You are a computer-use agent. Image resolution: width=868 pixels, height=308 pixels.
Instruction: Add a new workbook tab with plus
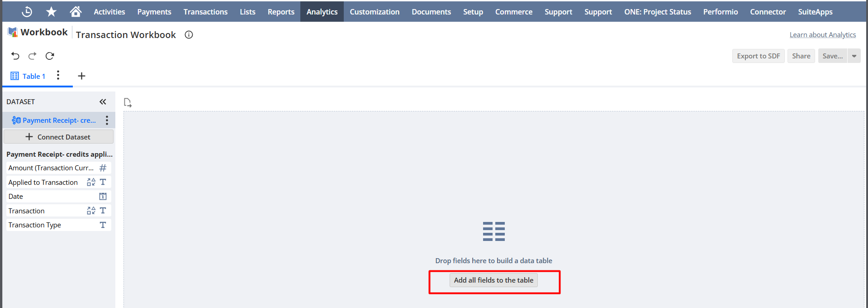pos(81,76)
